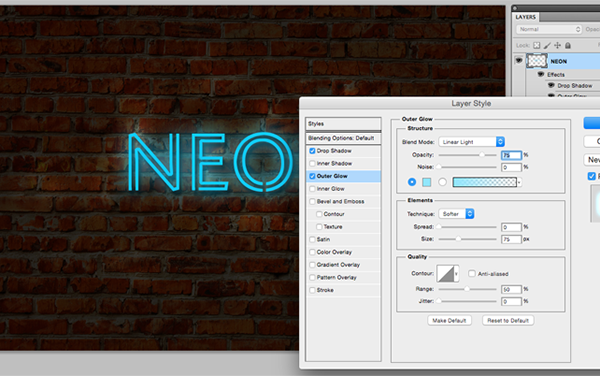Enable the Satin checkbox
Screen dimensions: 600x376
point(312,239)
